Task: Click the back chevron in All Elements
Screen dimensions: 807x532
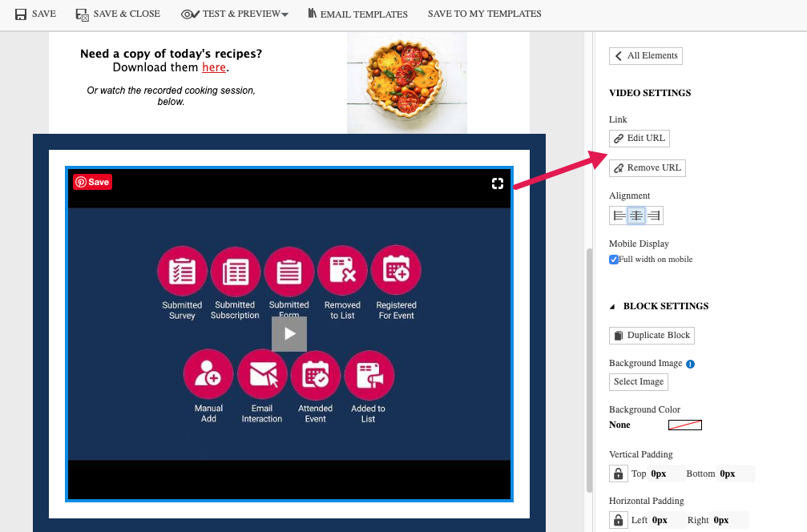Action: click(x=618, y=55)
